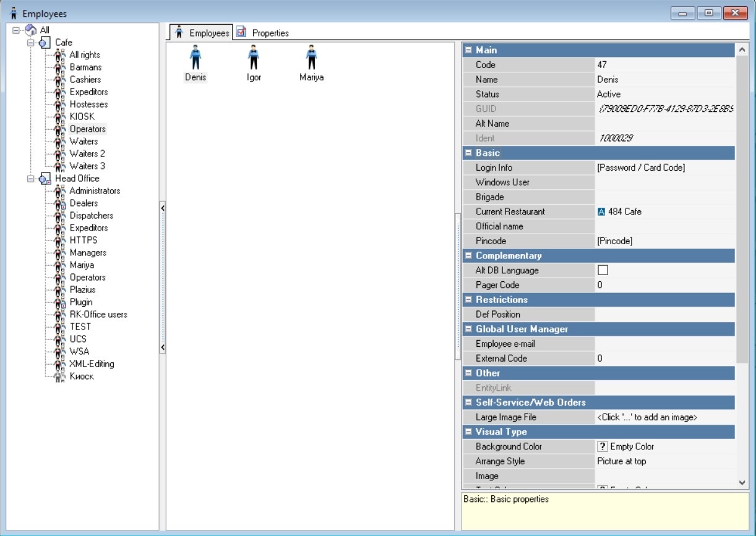
Task: Collapse the Main properties section
Action: [468, 50]
